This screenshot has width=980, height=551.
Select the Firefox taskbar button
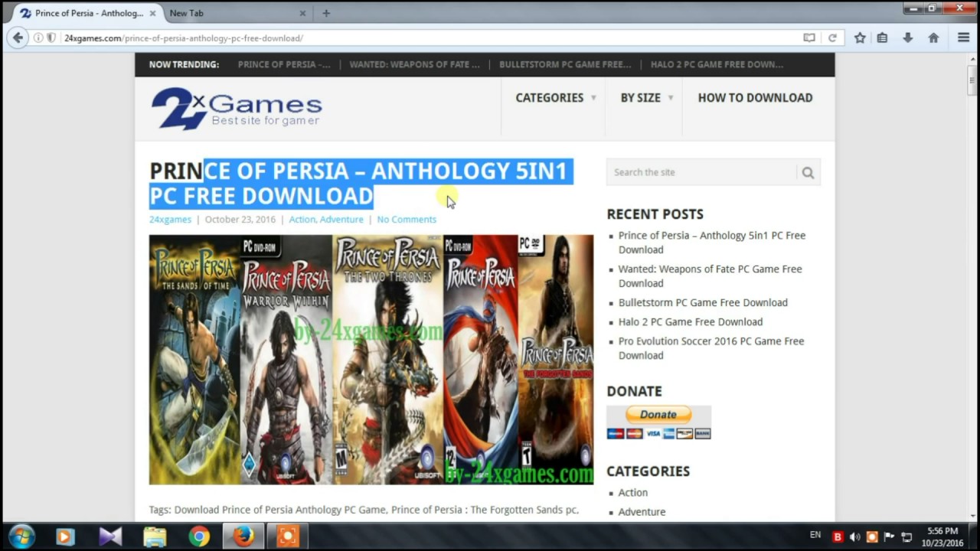243,536
